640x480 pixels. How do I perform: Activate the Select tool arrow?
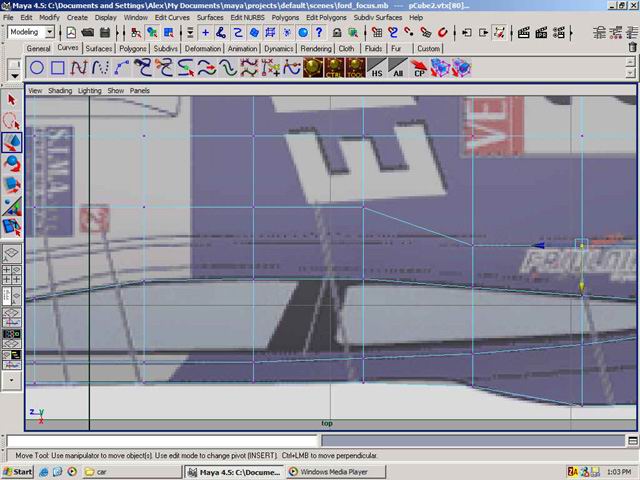click(12, 100)
